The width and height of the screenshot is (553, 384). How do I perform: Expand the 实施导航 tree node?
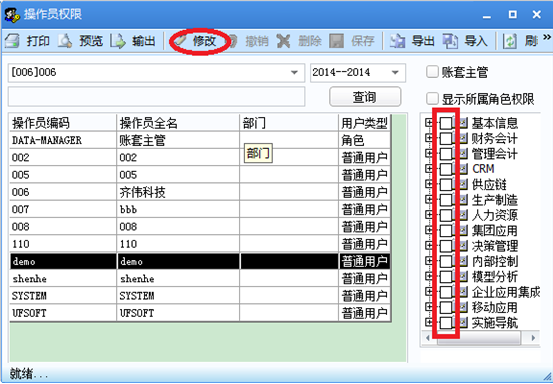pyautogui.click(x=429, y=322)
